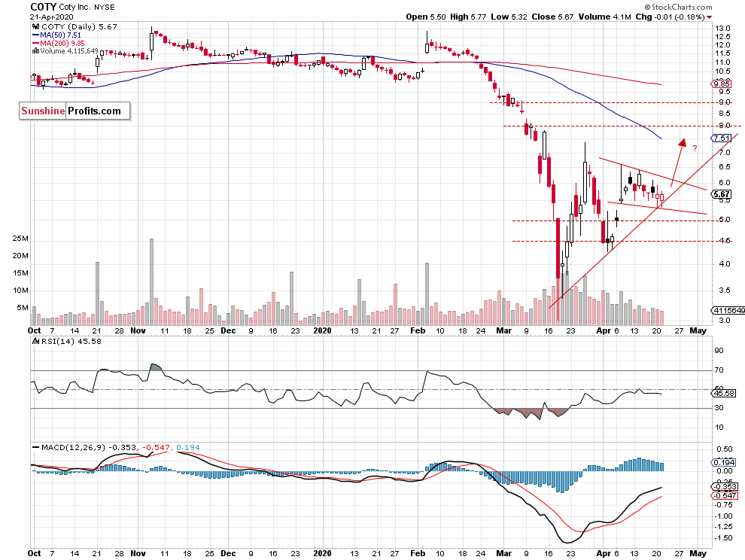Click the 13.0 price axis label

coord(722,28)
